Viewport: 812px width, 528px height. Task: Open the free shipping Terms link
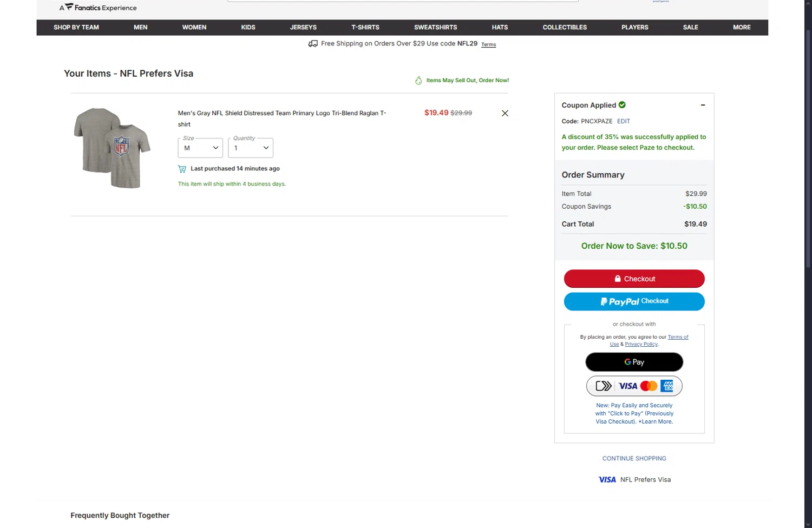488,44
